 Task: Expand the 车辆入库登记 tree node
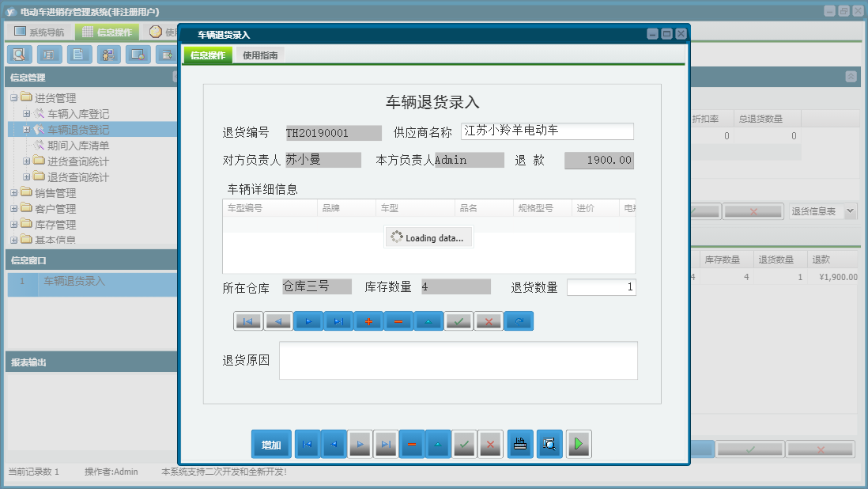[x=27, y=113]
